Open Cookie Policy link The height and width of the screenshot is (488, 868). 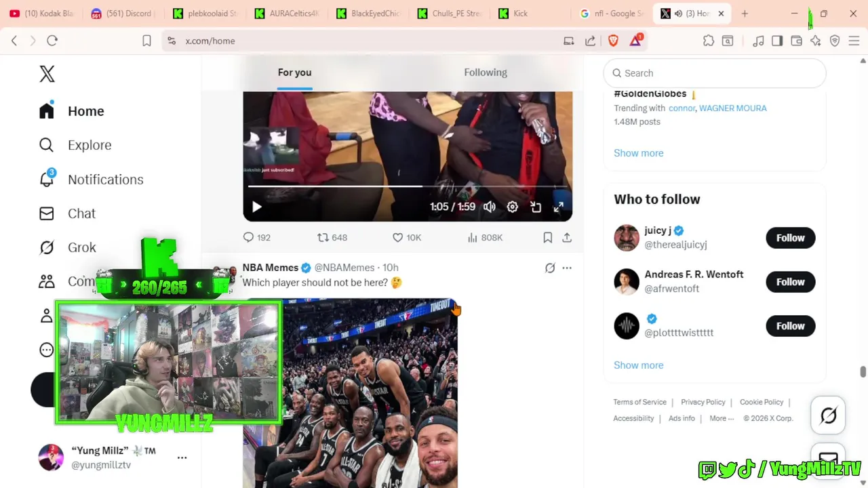pos(762,402)
